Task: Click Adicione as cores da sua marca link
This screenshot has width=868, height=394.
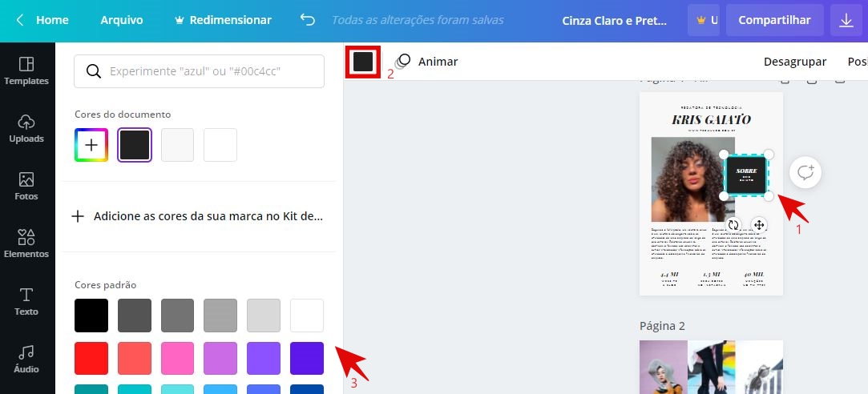Action: 208,216
